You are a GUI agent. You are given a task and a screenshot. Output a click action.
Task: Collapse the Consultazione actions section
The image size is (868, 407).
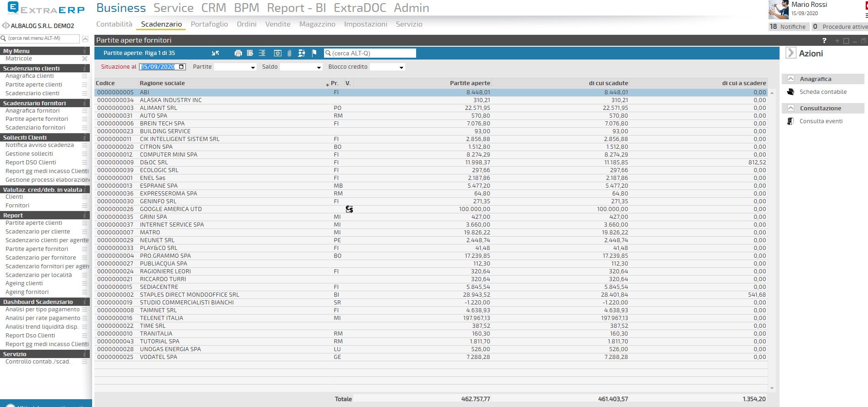pos(791,108)
